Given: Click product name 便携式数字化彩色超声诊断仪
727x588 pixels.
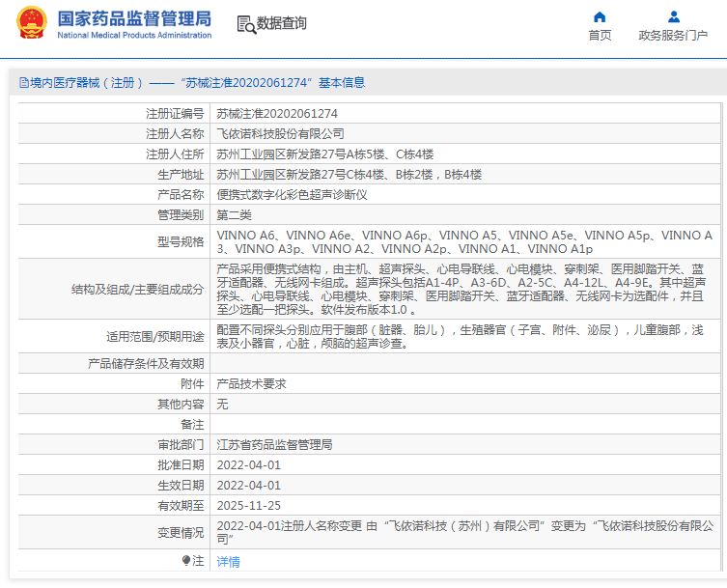Looking at the screenshot, I should [x=293, y=195].
